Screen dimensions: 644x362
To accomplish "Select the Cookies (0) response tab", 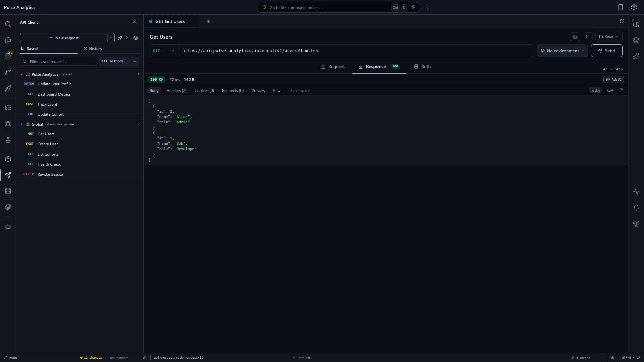I will tap(204, 90).
